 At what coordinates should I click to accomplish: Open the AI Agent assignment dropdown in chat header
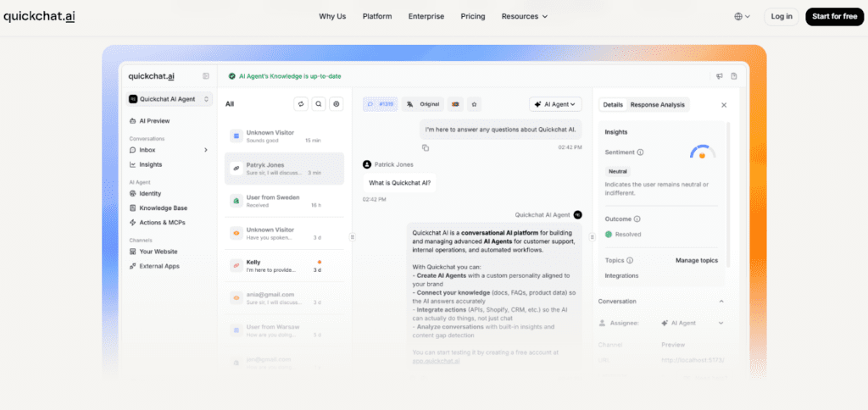(x=555, y=104)
